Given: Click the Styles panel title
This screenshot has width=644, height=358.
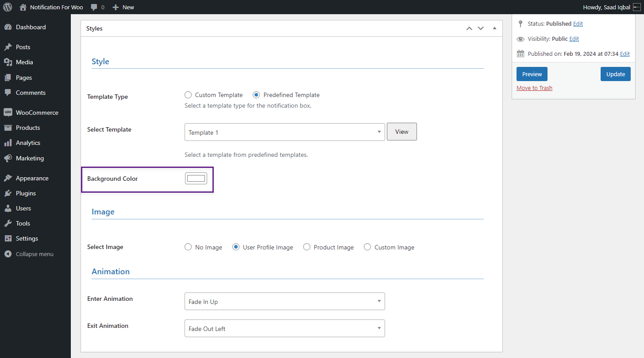Looking at the screenshot, I should (94, 28).
